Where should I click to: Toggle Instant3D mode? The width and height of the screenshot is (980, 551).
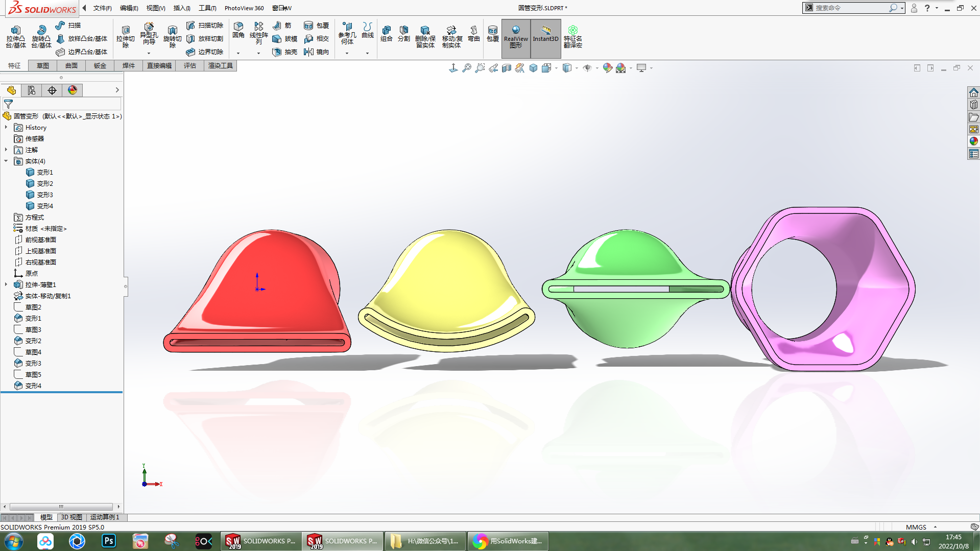545,38
